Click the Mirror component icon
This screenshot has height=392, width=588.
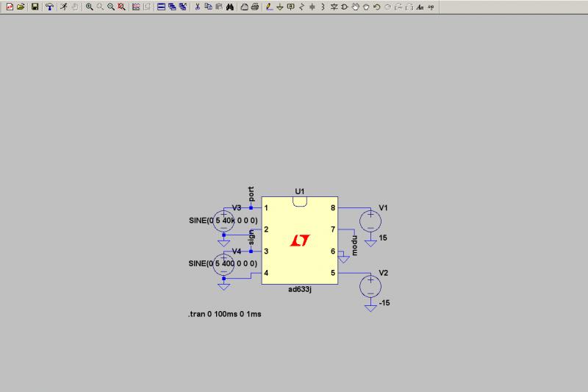pyautogui.click(x=409, y=7)
